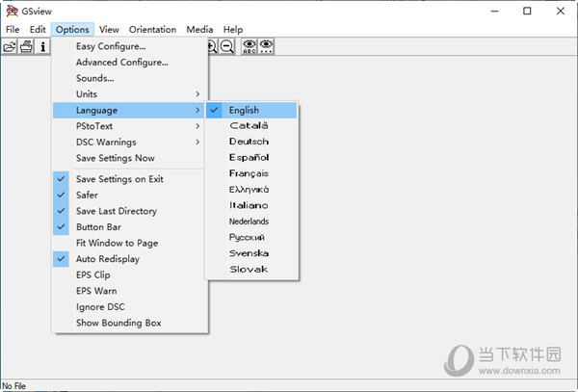This screenshot has height=392, width=578.
Task: Open the View menu
Action: tap(109, 30)
